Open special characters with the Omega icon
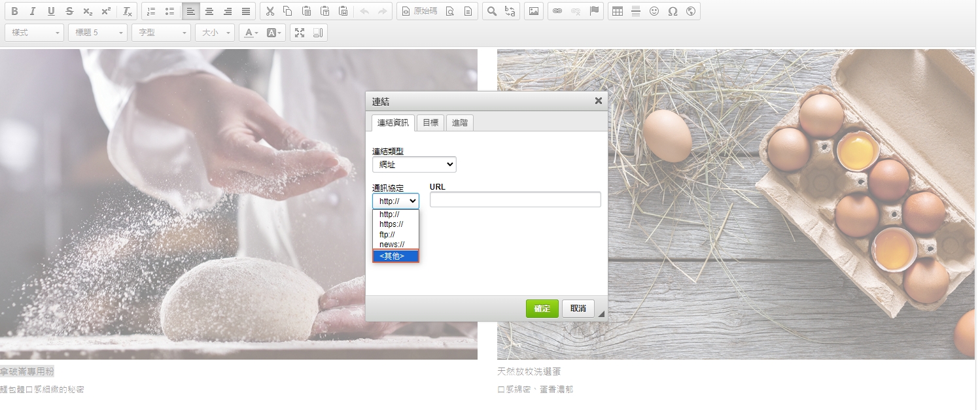980x410 pixels. (672, 11)
